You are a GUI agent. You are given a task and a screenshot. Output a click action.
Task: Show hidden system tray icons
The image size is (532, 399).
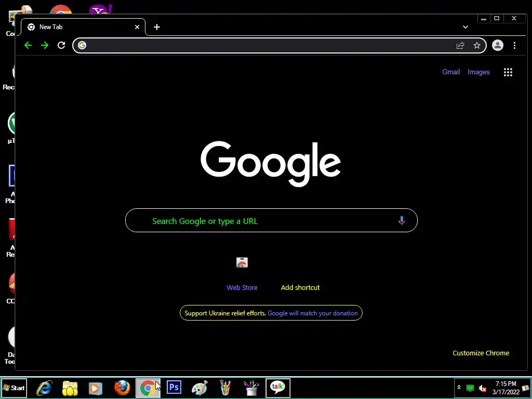[x=459, y=388]
